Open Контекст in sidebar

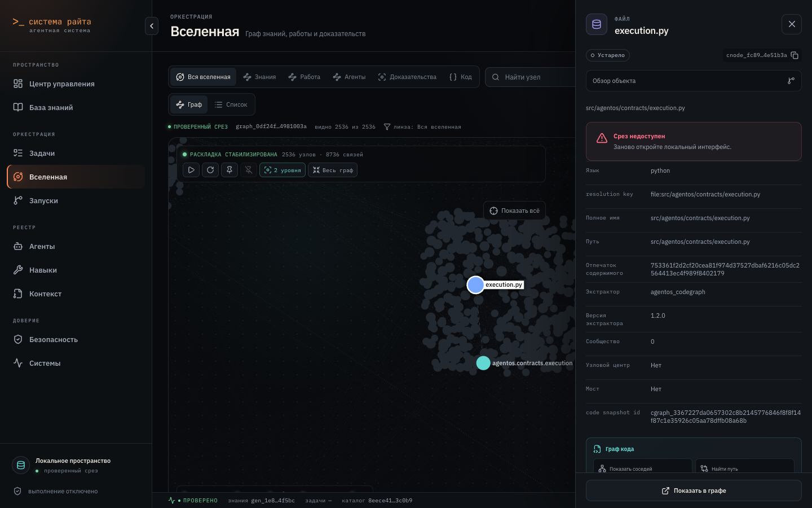click(x=76, y=294)
